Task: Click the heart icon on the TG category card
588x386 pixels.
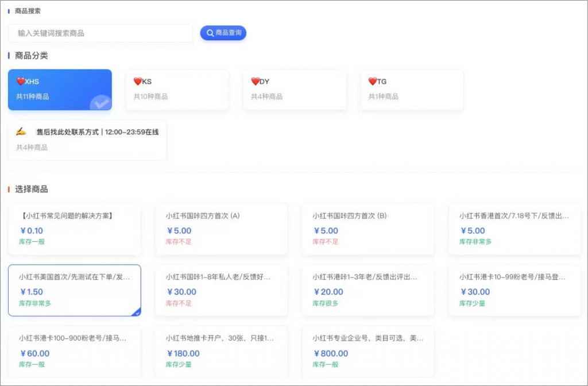Action: point(372,81)
